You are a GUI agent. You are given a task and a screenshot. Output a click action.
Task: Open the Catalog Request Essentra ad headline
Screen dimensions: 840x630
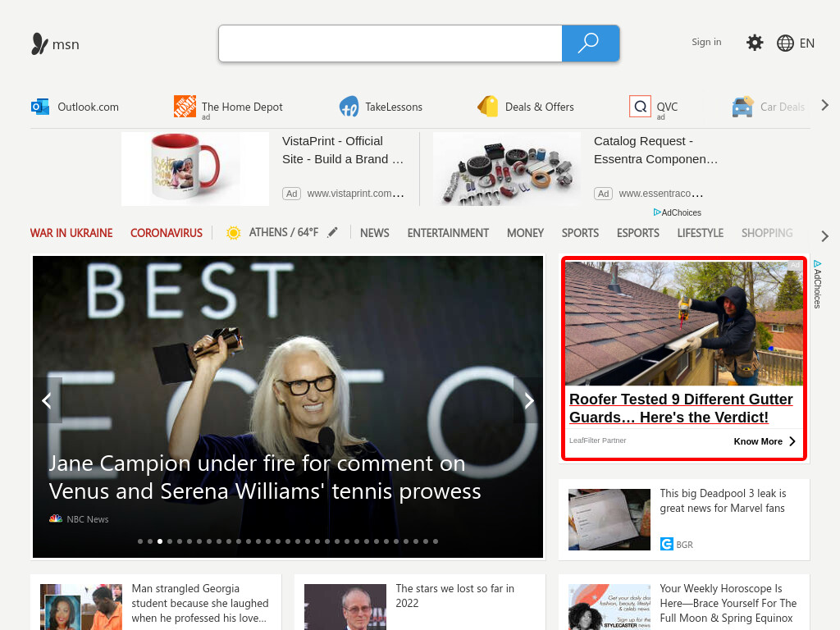pyautogui.click(x=655, y=150)
